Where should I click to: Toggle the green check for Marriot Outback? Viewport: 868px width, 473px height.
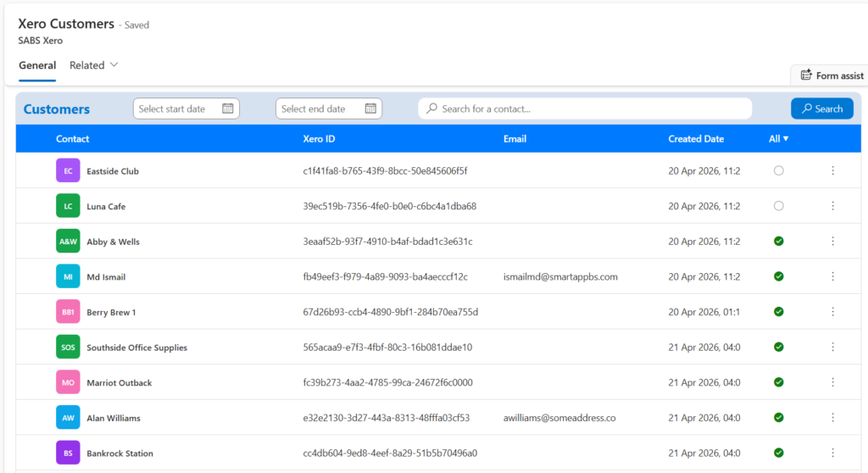pyautogui.click(x=778, y=382)
